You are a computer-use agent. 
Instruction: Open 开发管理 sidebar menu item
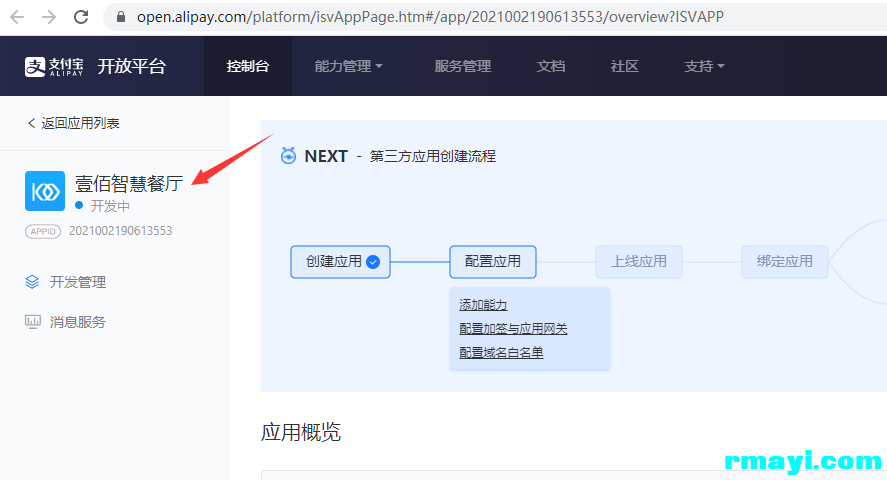click(77, 282)
